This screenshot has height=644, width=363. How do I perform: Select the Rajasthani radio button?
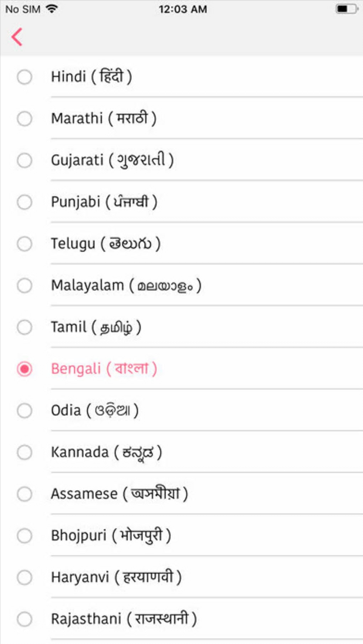[x=25, y=619]
